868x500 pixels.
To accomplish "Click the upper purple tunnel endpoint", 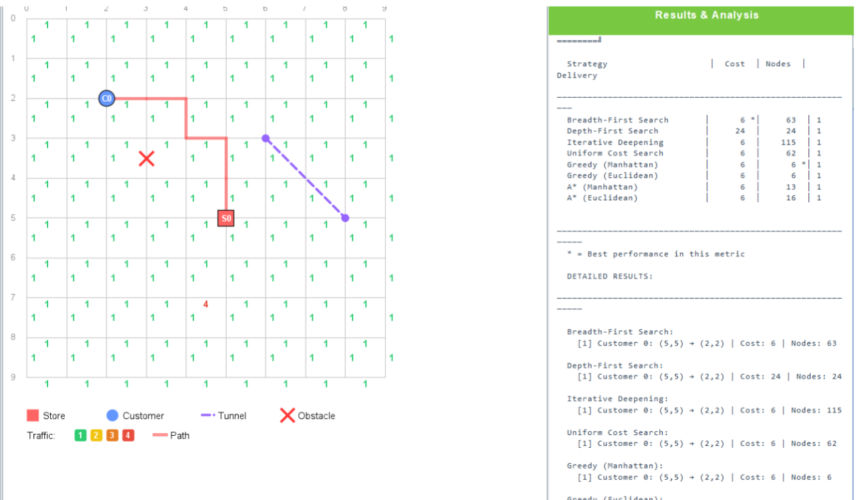I will pos(265,139).
